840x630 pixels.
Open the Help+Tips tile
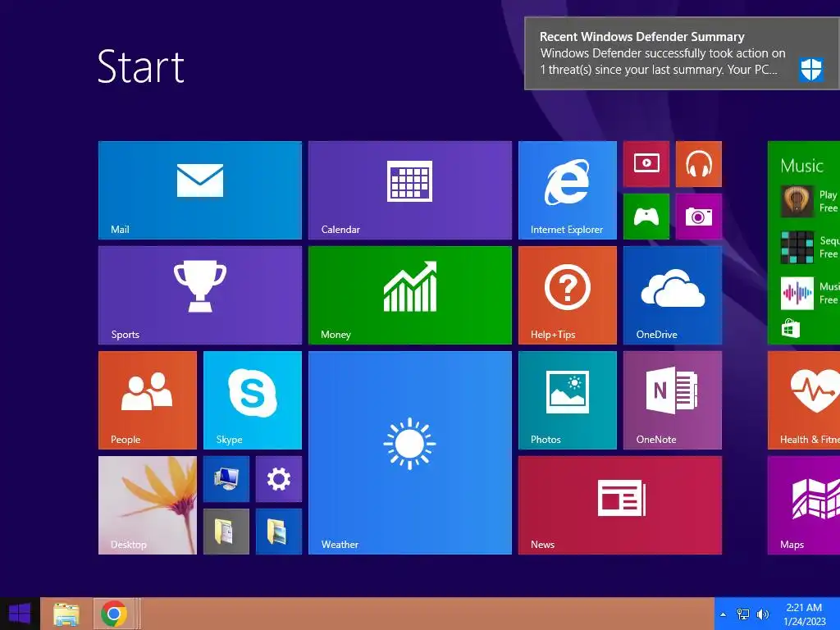coord(568,295)
